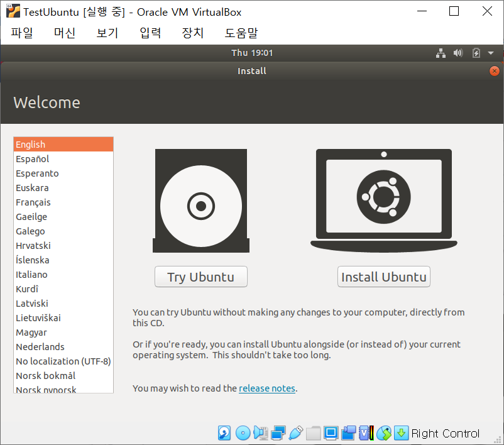This screenshot has height=445, width=504.
Task: Select No localization (UTF-8) language option
Action: coord(63,361)
